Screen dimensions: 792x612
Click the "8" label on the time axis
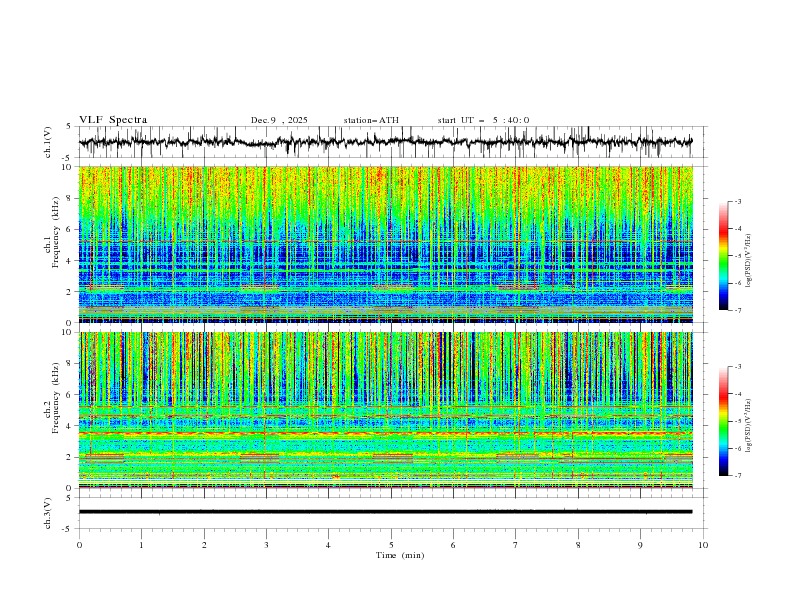[578, 545]
